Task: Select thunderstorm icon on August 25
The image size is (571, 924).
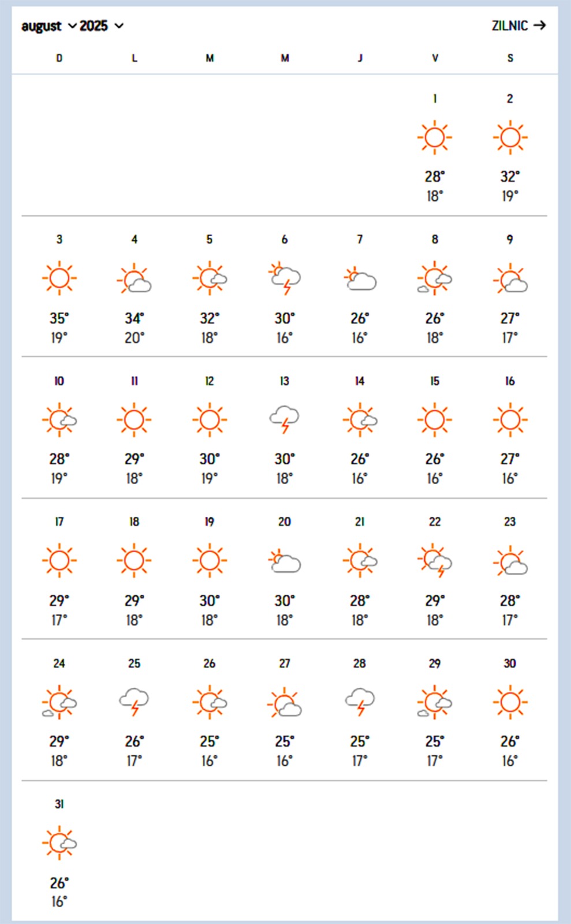Action: (135, 701)
